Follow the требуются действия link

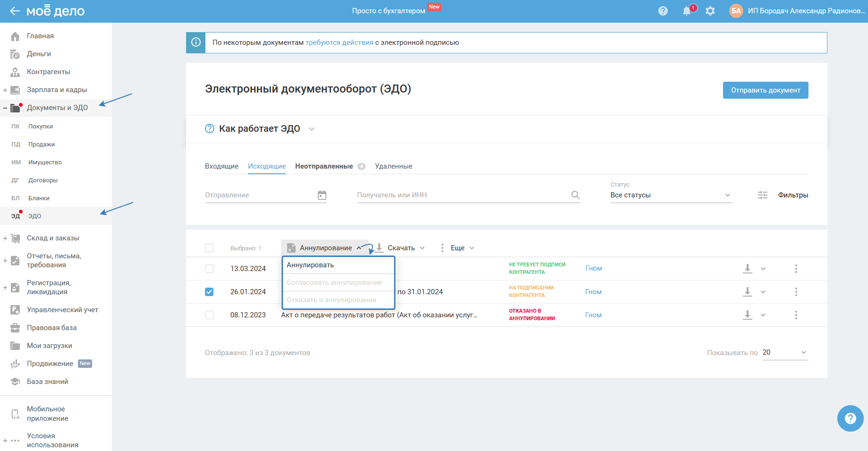click(339, 43)
